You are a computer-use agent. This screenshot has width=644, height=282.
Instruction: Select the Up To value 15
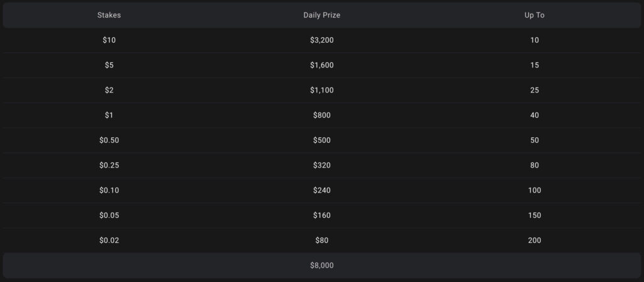click(x=534, y=65)
